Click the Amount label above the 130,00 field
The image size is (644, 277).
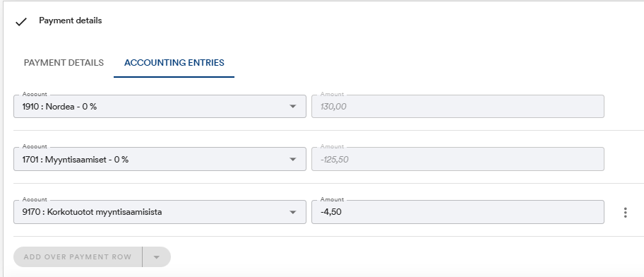(332, 94)
